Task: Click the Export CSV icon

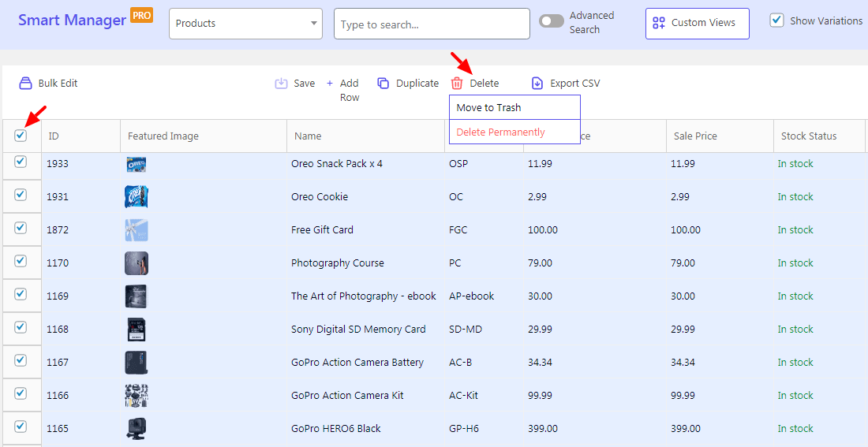Action: (537, 84)
